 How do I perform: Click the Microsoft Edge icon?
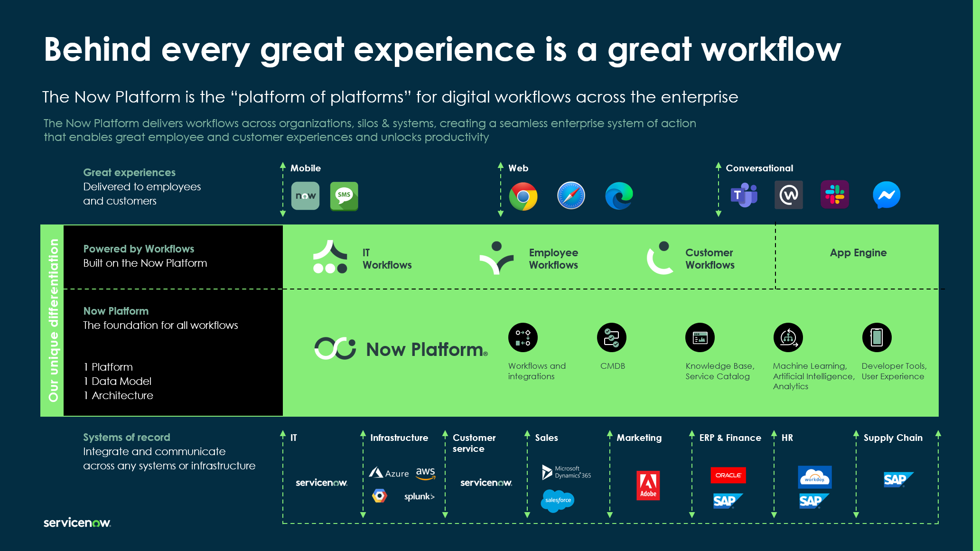pyautogui.click(x=619, y=196)
